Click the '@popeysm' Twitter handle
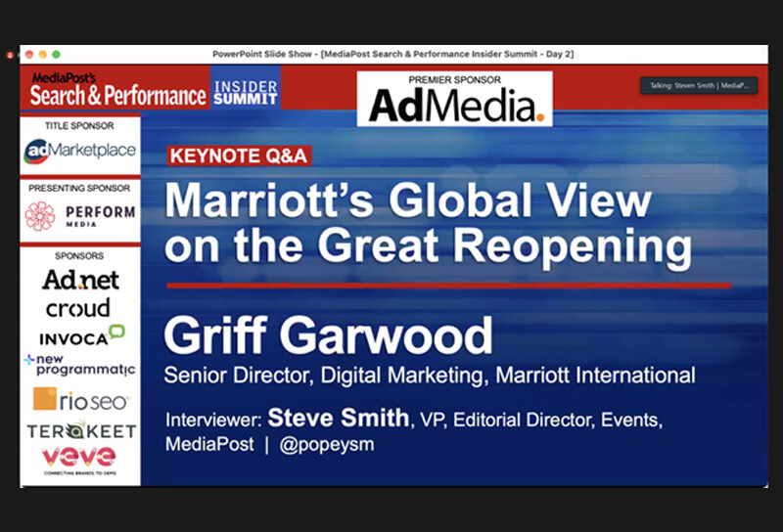The image size is (783, 532). 327,444
